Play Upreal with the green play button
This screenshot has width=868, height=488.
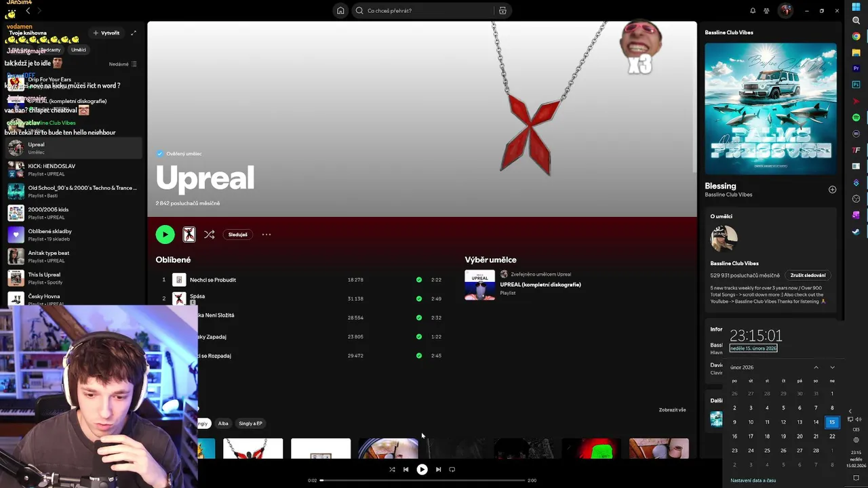click(x=165, y=235)
